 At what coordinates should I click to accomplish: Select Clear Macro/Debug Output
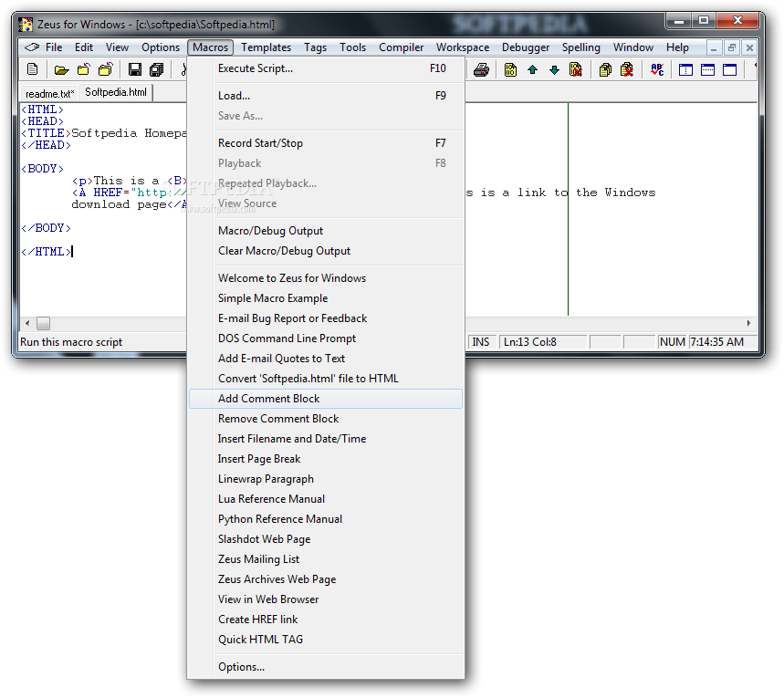coord(326,251)
